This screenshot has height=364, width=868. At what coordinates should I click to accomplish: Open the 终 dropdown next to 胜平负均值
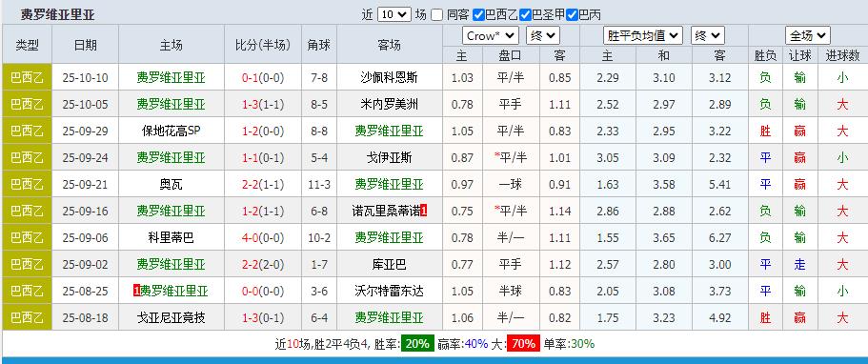708,36
